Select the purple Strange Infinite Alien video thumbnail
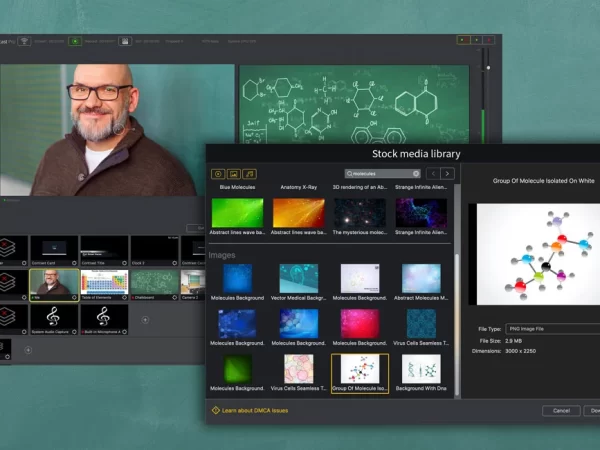 click(421, 213)
